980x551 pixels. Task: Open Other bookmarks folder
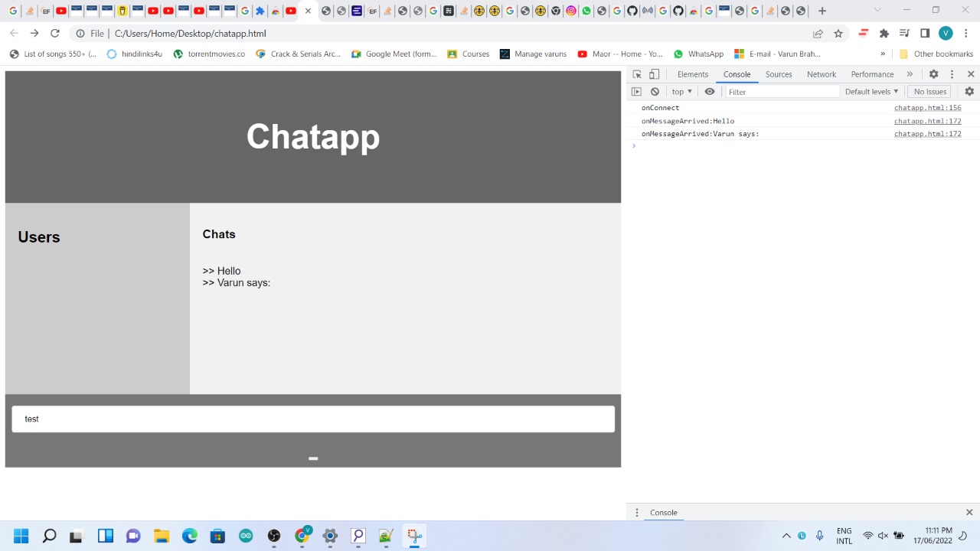pos(936,54)
